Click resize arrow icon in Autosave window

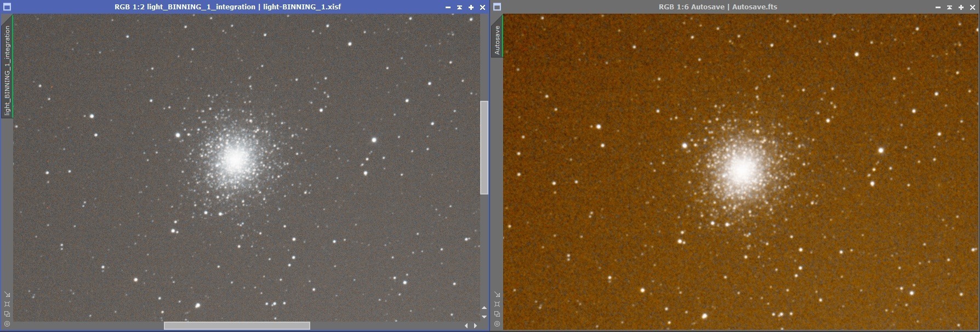pyautogui.click(x=497, y=294)
